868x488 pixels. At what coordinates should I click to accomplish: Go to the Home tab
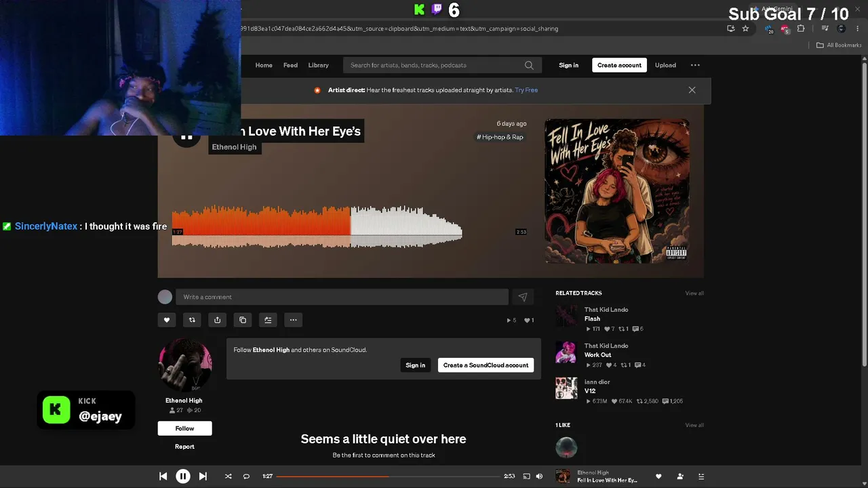[x=264, y=65]
